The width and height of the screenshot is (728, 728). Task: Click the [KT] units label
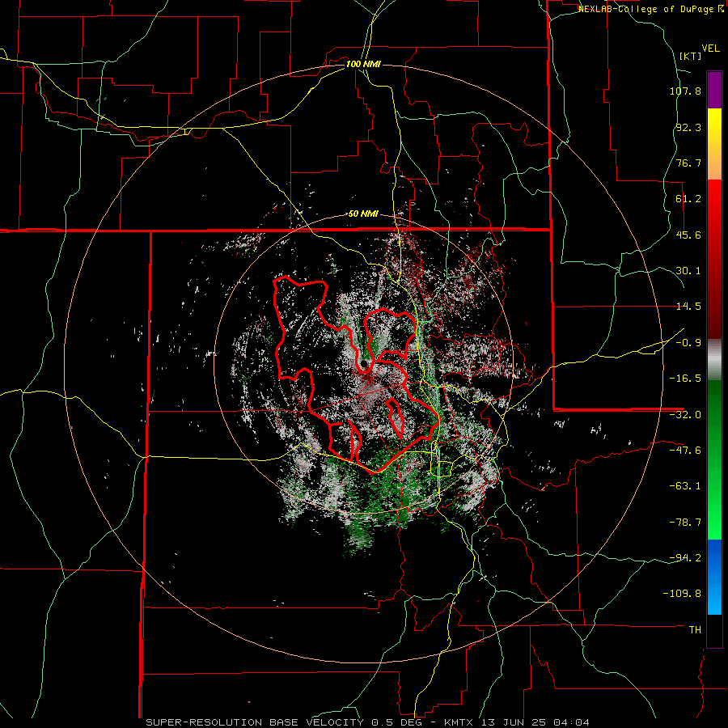(x=691, y=56)
